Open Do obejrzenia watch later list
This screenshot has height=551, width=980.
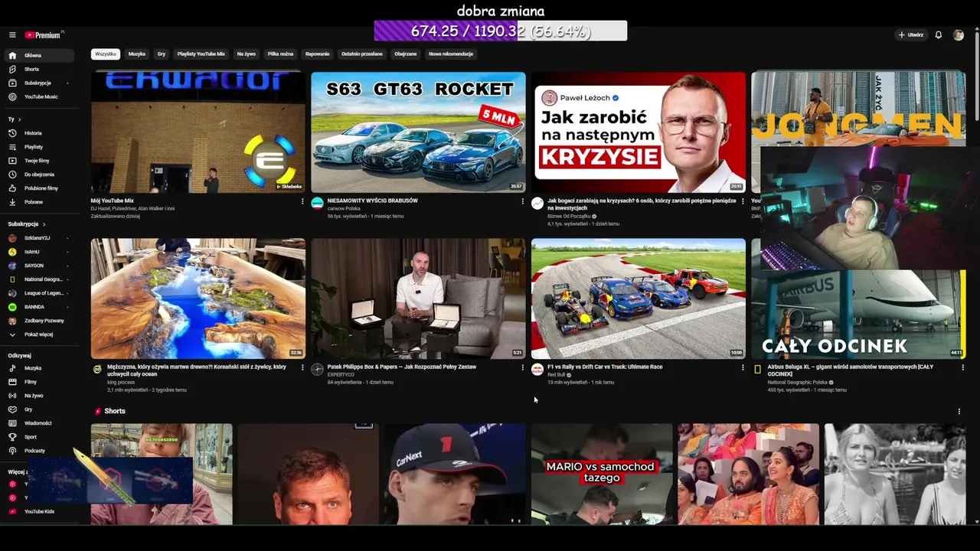click(x=38, y=174)
